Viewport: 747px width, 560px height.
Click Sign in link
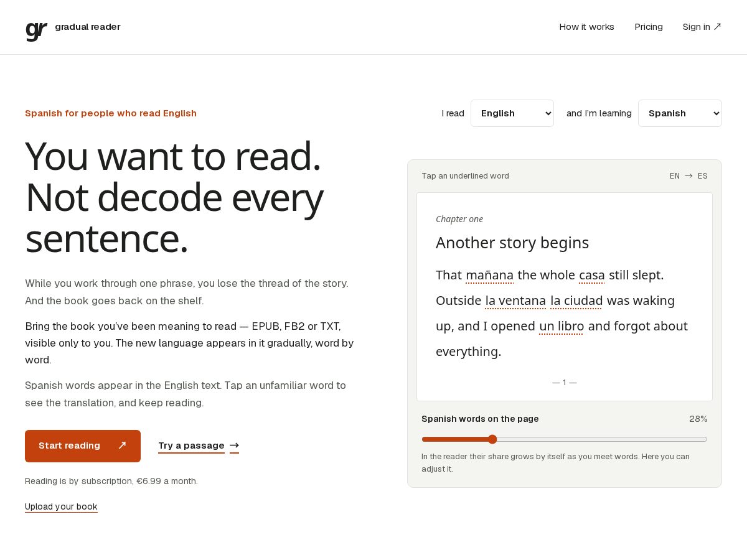point(702,27)
